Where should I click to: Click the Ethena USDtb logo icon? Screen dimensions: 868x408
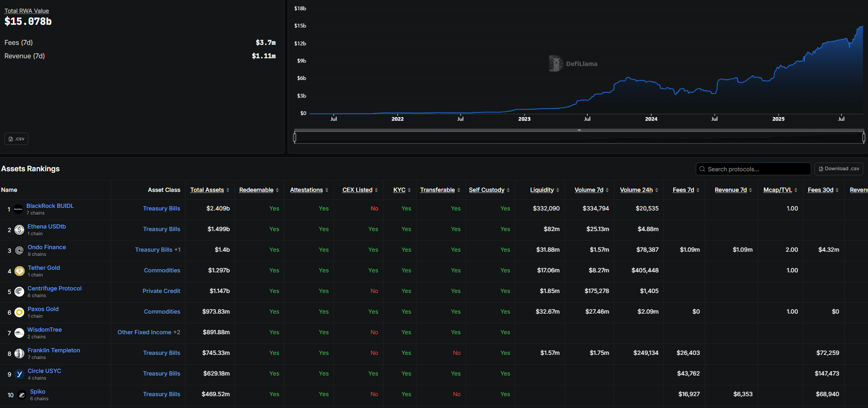pos(19,230)
